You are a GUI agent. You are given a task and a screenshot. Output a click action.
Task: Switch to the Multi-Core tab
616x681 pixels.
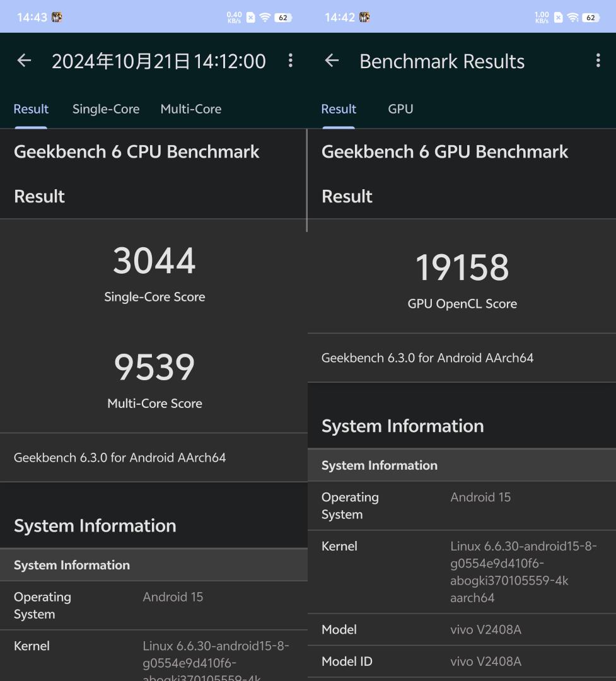click(190, 109)
